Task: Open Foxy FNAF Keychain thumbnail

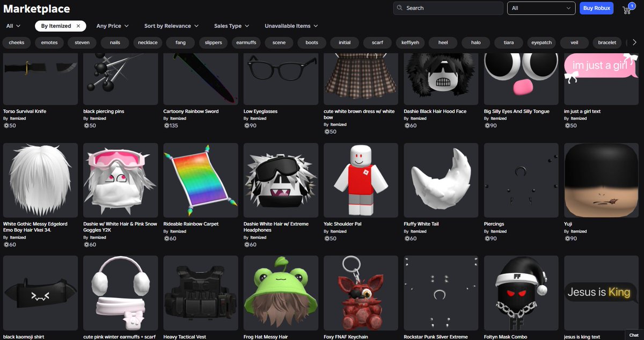Action: [x=361, y=293]
